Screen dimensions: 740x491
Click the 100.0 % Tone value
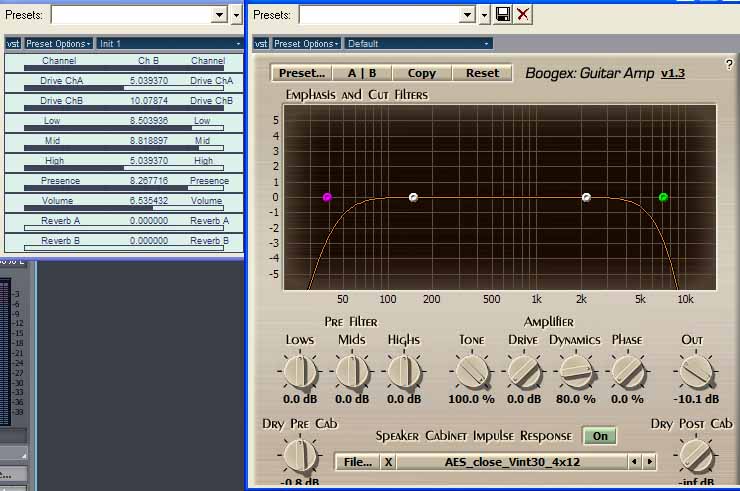pos(471,399)
